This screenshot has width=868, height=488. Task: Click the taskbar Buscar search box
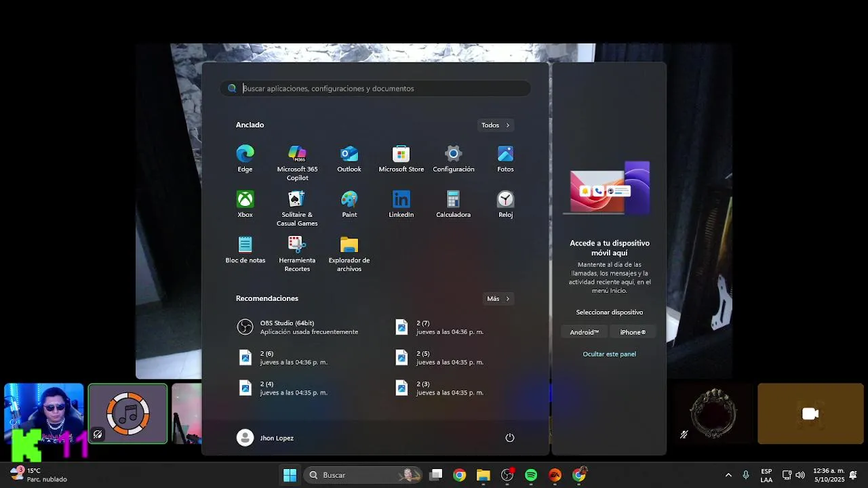(x=362, y=475)
